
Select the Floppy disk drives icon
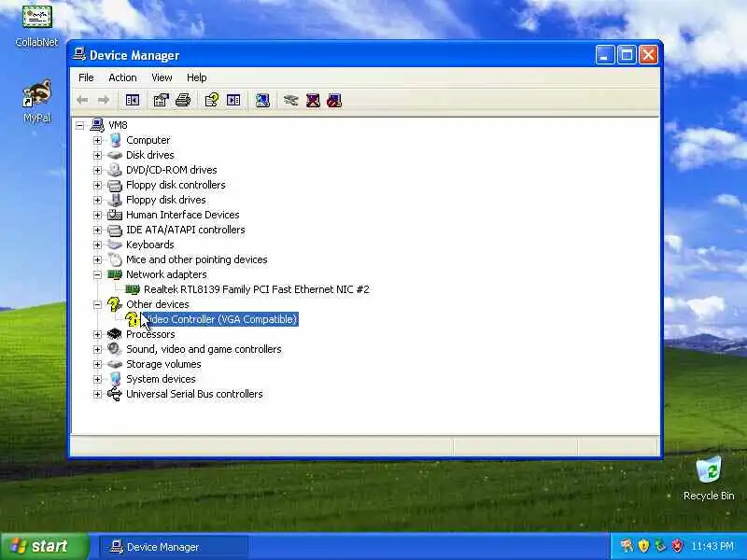point(115,200)
